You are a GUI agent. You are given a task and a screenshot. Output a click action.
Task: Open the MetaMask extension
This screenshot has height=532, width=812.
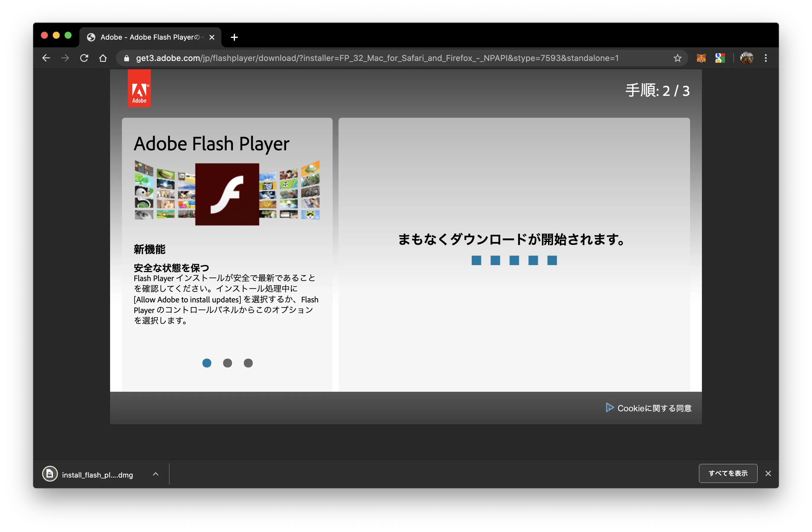[x=701, y=58]
